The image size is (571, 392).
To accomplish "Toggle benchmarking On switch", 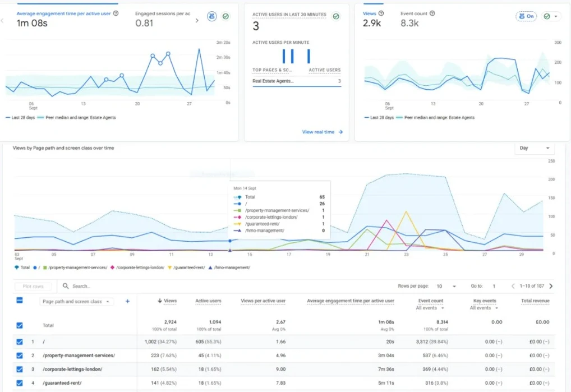I will click(526, 16).
